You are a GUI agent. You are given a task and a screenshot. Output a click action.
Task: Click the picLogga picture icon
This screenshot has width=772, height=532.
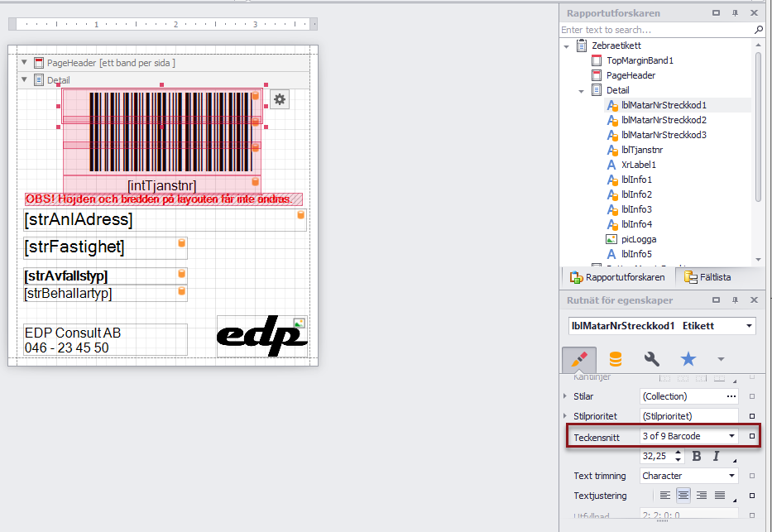pos(611,239)
